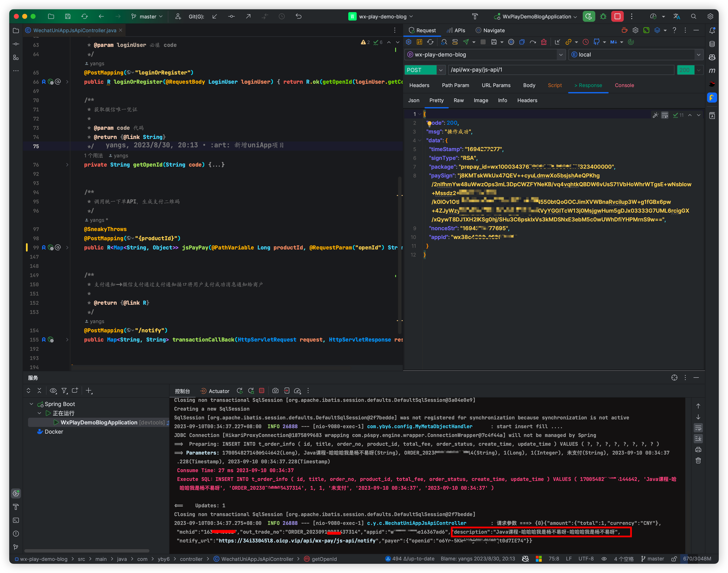
Task: Toggle soft-wrap in the console output
Action: 698,428
